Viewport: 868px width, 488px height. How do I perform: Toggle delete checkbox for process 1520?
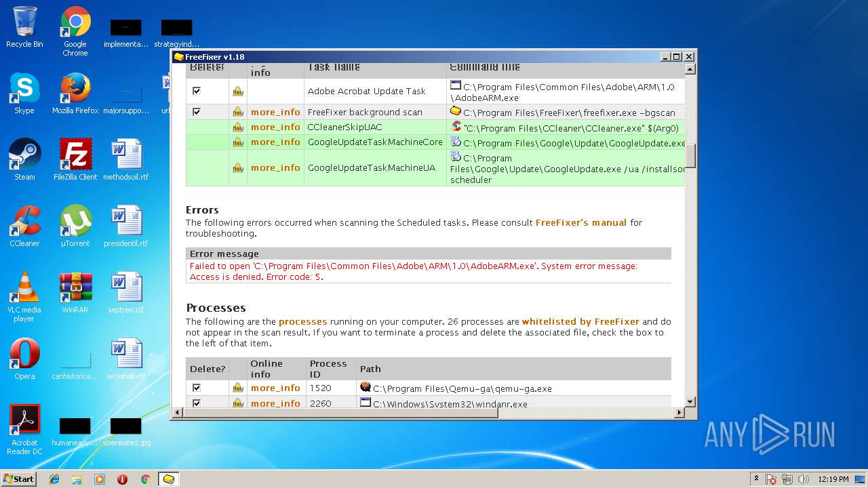[x=197, y=388]
